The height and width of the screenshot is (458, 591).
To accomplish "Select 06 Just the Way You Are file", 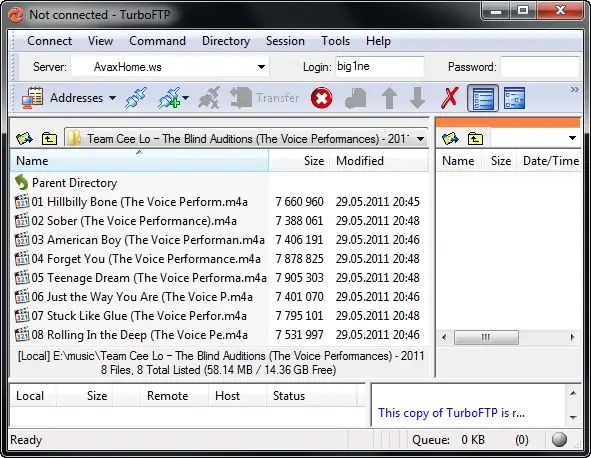I will 142,297.
